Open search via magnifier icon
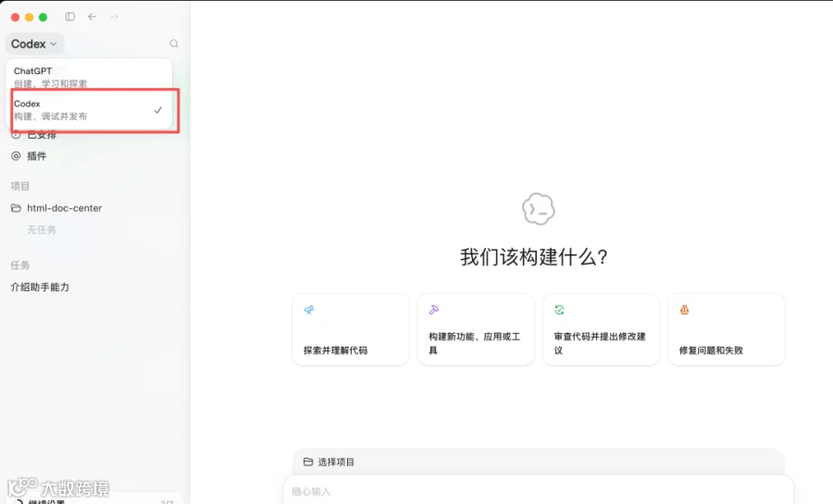This screenshot has width=833, height=504. [174, 43]
